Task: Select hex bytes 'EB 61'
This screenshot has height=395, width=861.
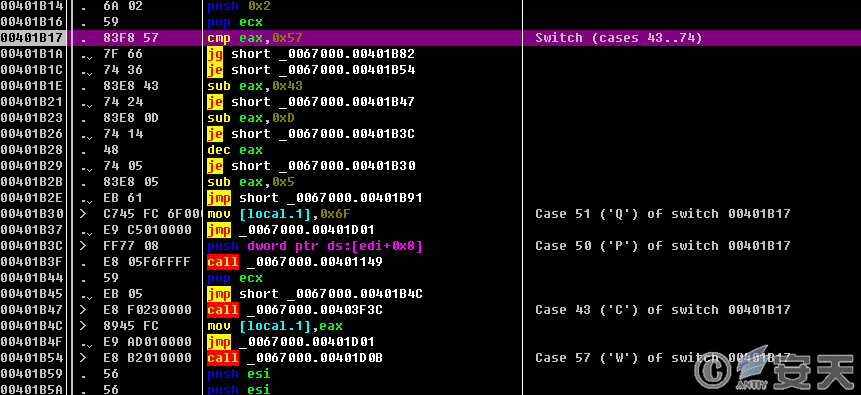Action: [123, 198]
